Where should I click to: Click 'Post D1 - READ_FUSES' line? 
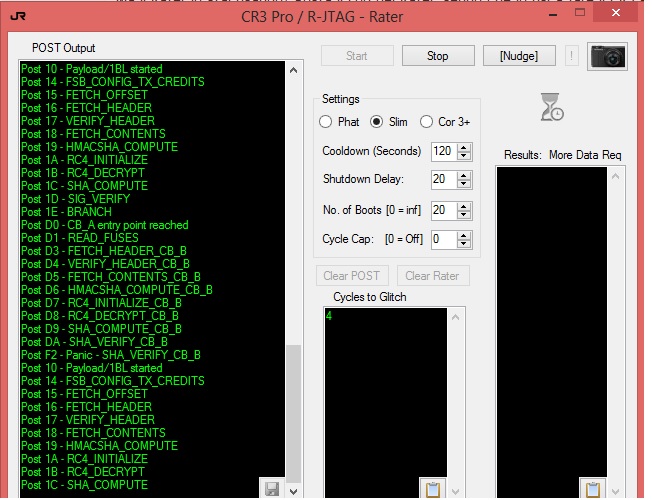[80, 238]
